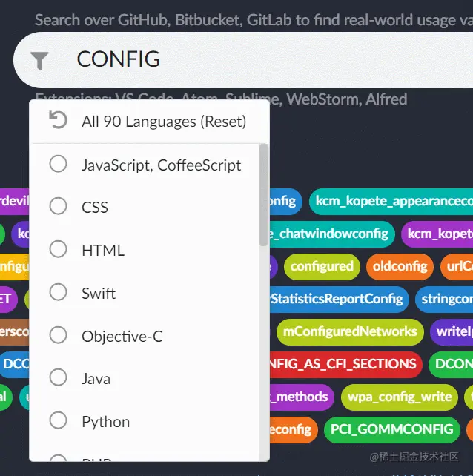Image resolution: width=473 pixels, height=476 pixels.
Task: Select the Python radio button
Action: pyautogui.click(x=59, y=420)
